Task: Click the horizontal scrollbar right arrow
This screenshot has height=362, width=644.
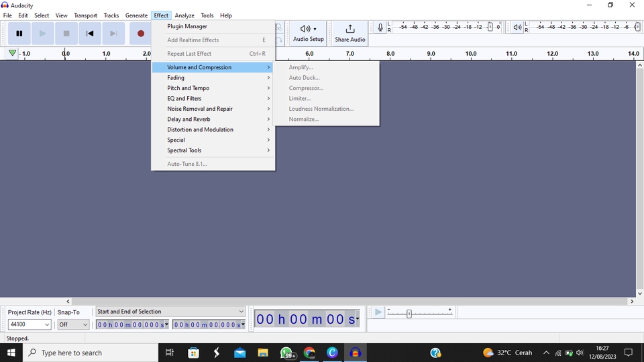Action: pyautogui.click(x=632, y=302)
